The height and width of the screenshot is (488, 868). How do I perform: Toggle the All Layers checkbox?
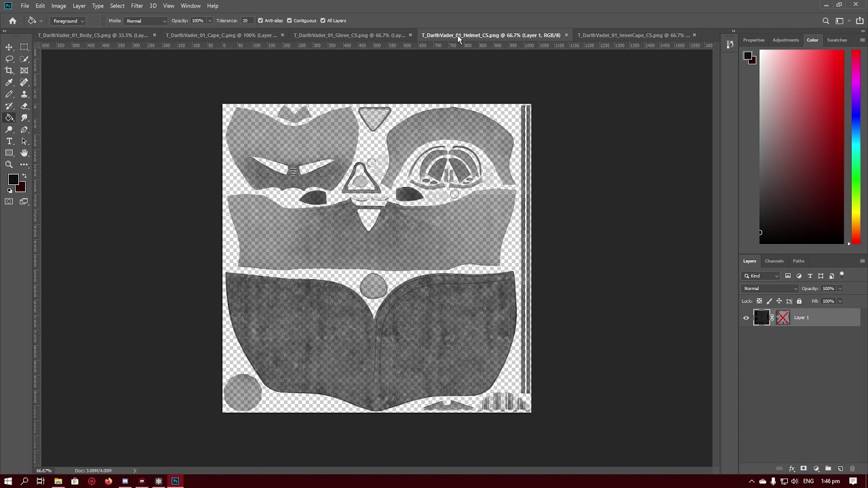click(323, 20)
